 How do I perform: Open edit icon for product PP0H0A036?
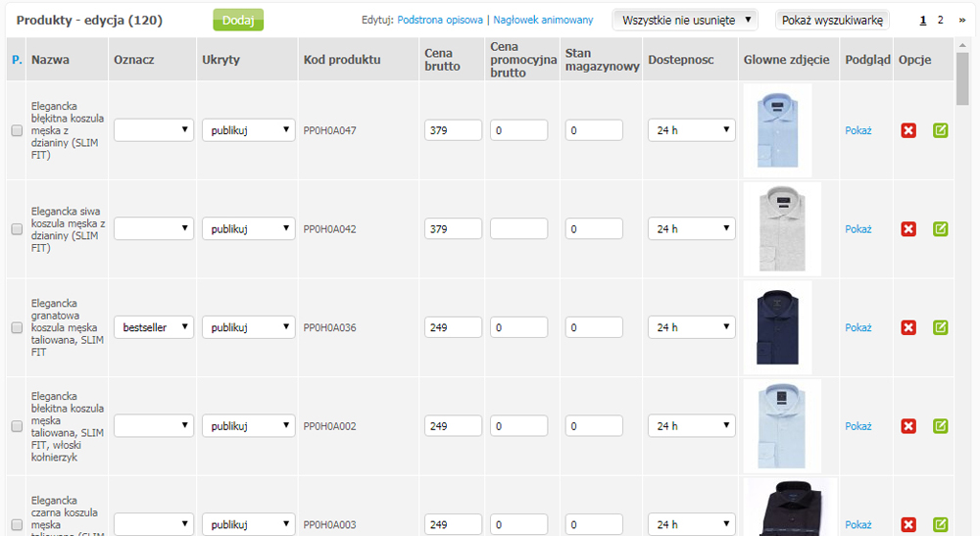940,327
